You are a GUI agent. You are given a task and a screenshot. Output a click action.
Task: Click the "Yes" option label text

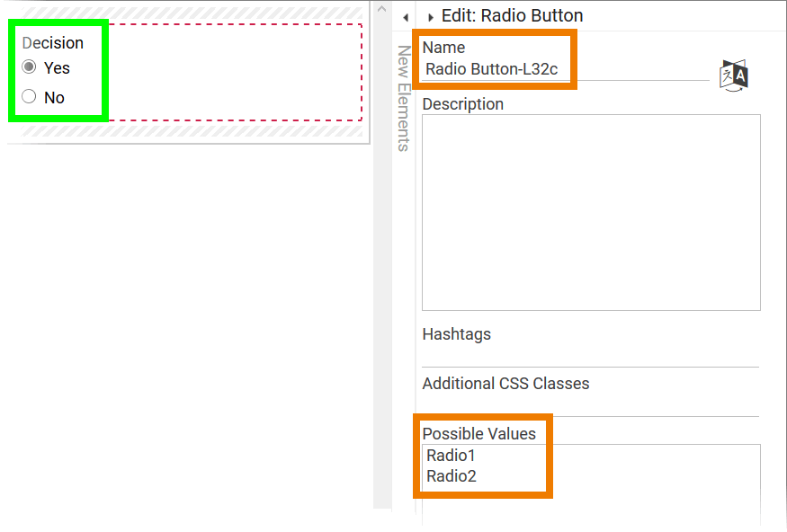click(57, 68)
